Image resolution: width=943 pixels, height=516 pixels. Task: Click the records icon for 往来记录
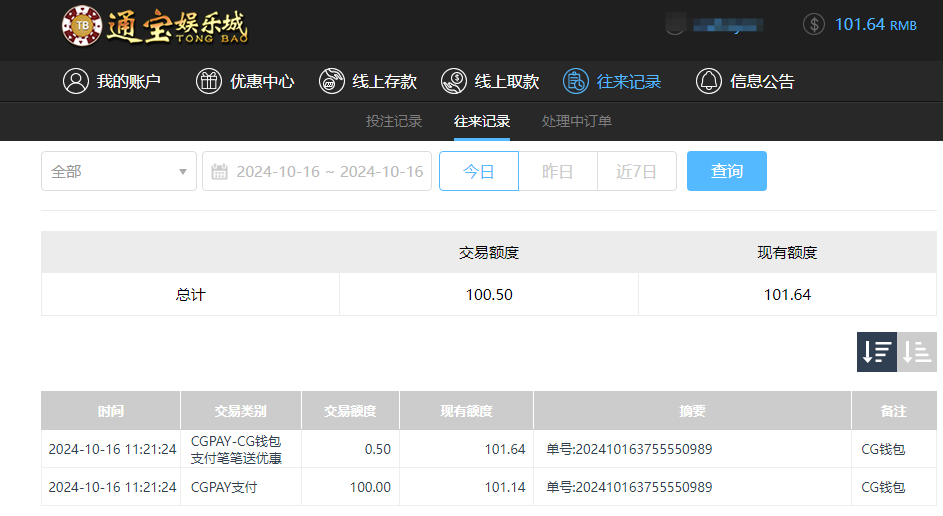coord(576,81)
